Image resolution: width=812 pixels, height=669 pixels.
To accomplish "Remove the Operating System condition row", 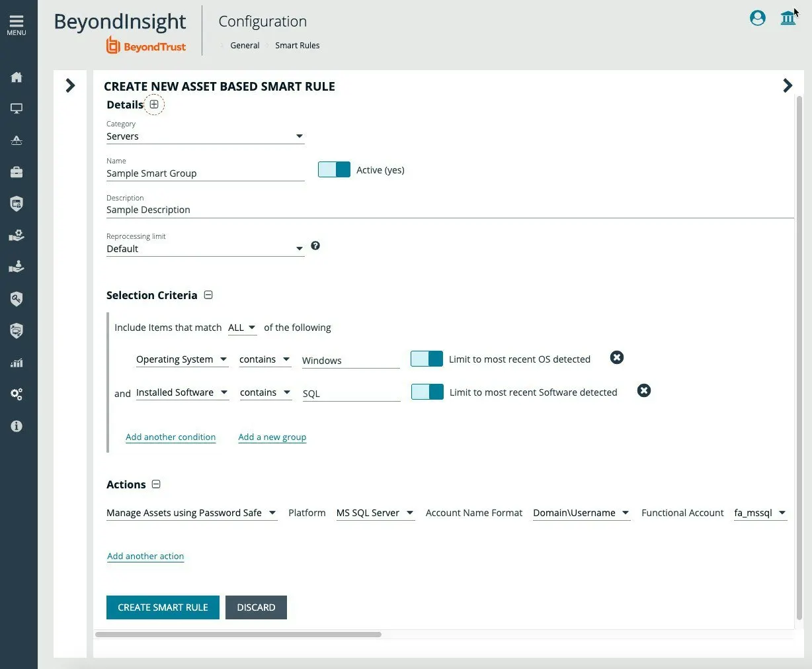I will (x=617, y=357).
